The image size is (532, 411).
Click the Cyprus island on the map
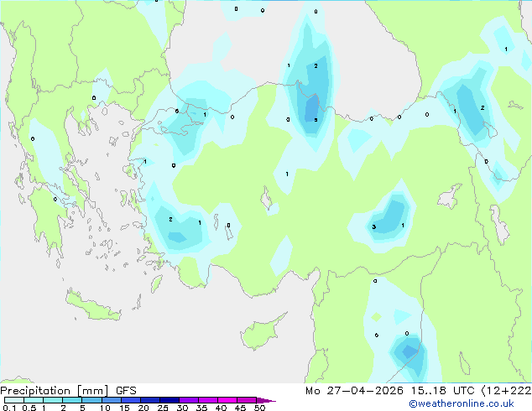263,331
